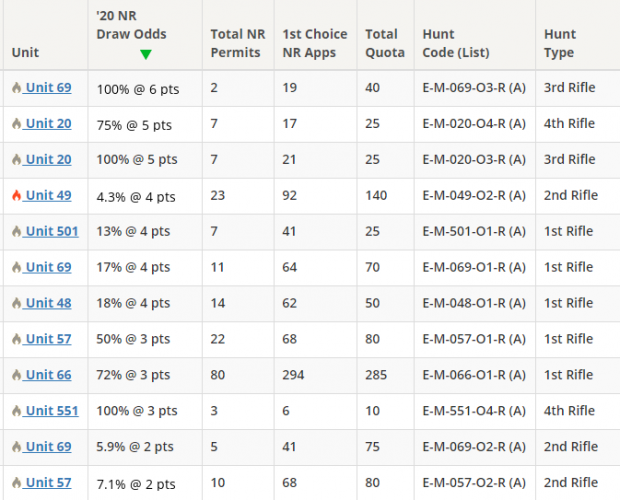Follow the Unit 66 link
The height and width of the screenshot is (500, 620).
[48, 374]
